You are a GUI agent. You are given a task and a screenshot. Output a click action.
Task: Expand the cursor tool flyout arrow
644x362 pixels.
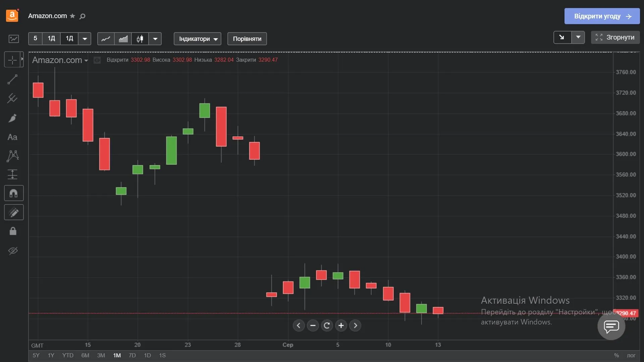pyautogui.click(x=22, y=59)
